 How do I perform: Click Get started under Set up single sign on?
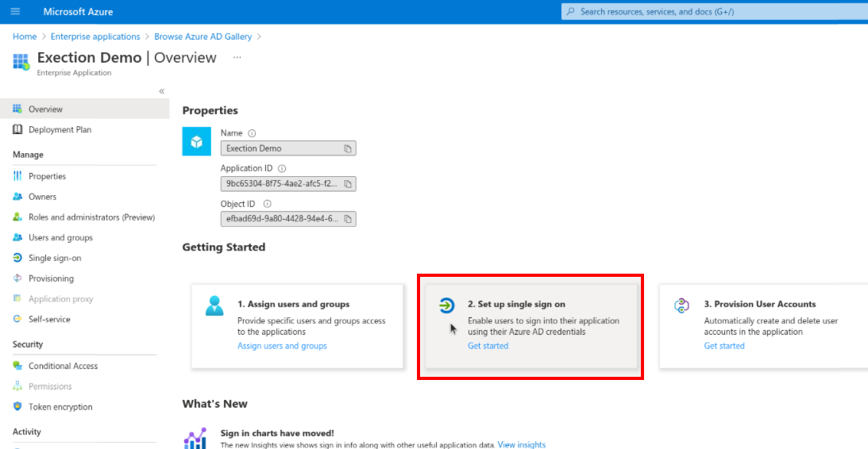[x=488, y=346]
